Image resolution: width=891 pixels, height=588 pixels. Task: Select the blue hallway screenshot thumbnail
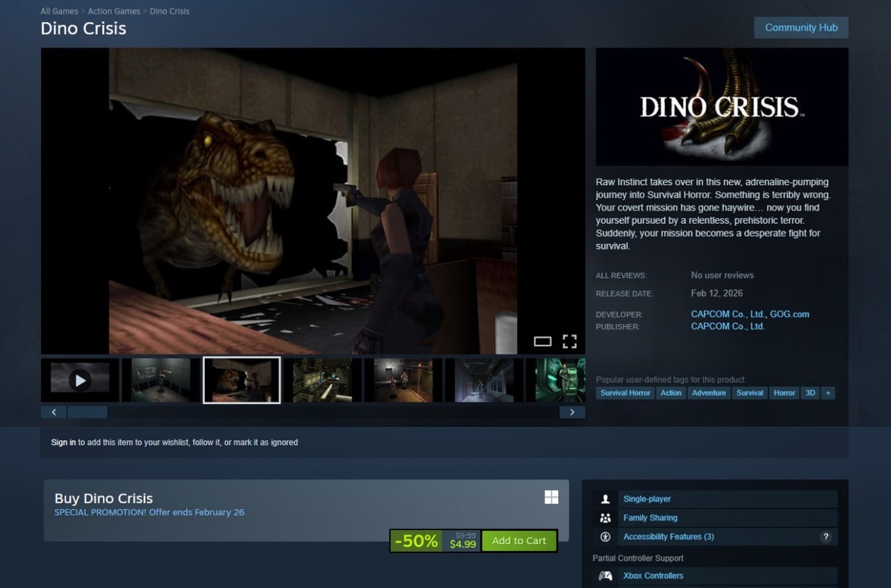484,380
